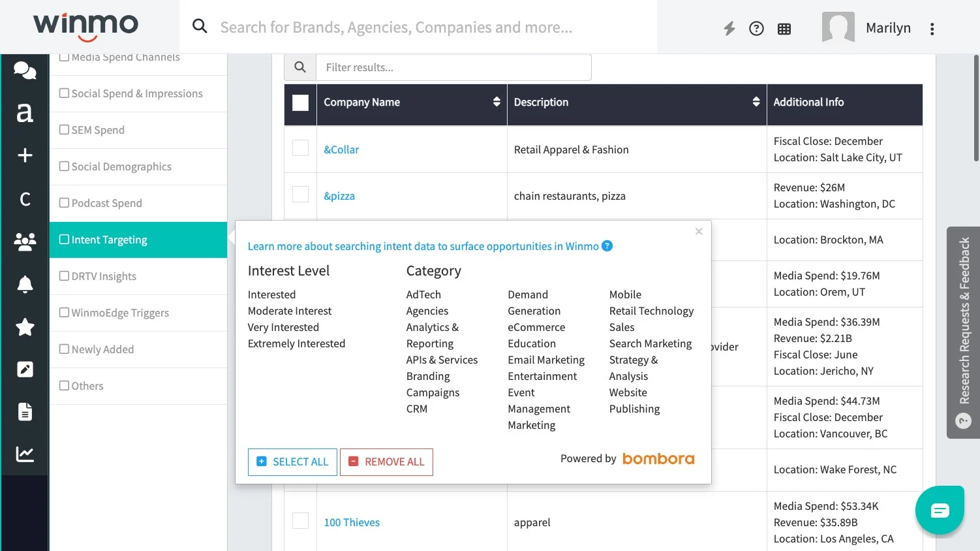Click the page vertical scrollbar
Screen dimensions: 980x551
(x=975, y=108)
